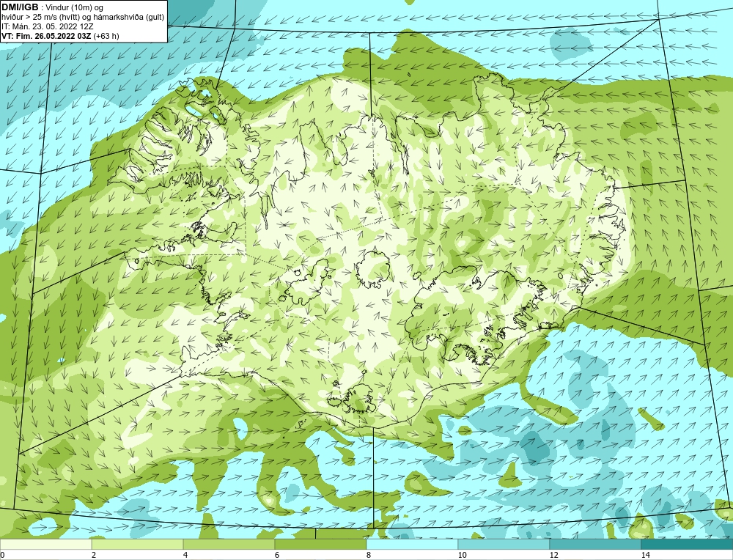Click the 12–14 m/s teal legend swatch
The width and height of the screenshot is (733, 560).
pos(595,545)
